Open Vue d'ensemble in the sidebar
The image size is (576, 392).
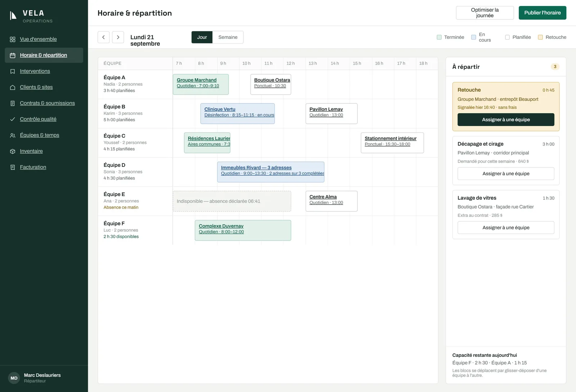tap(44, 39)
